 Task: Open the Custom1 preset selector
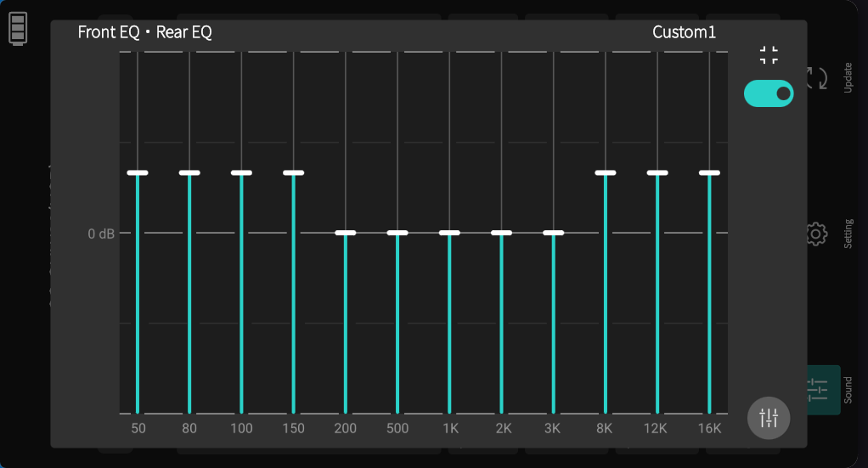click(684, 32)
